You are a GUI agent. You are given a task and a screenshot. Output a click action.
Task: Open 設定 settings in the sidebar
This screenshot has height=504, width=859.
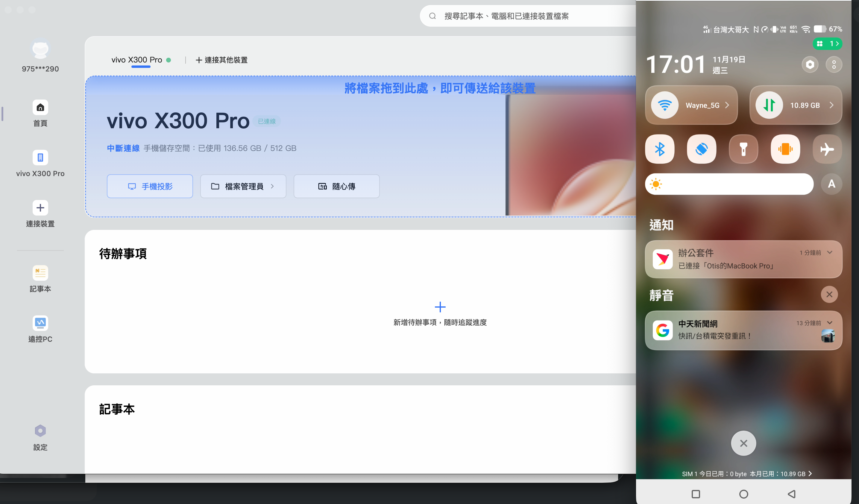point(40,431)
